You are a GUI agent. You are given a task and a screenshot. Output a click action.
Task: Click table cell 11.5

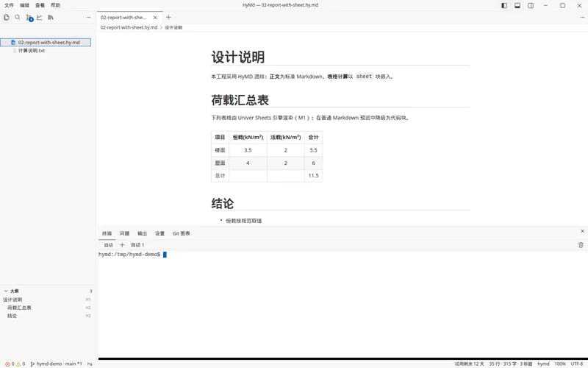[314, 176]
